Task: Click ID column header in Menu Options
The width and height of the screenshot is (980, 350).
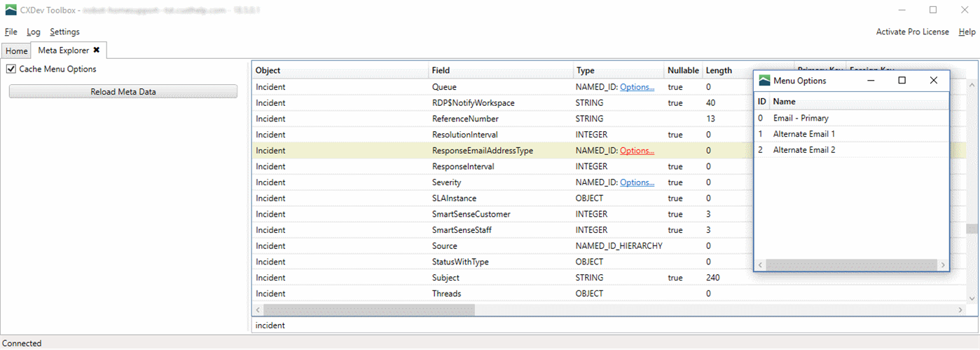Action: pyautogui.click(x=761, y=102)
